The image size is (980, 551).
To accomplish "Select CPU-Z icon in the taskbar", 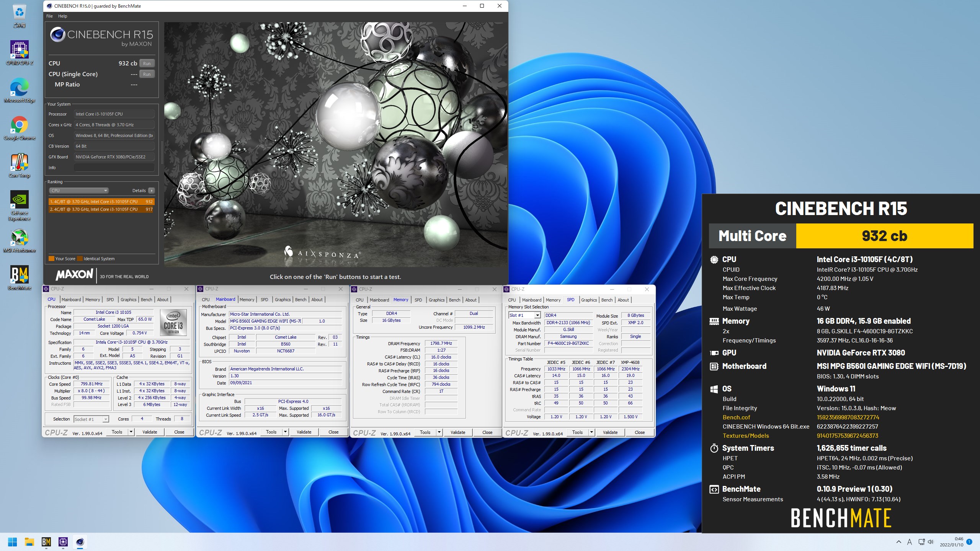I will coord(63,542).
